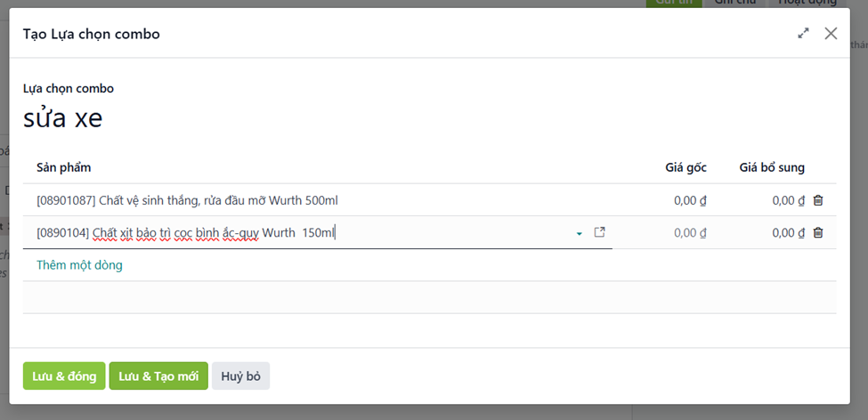This screenshot has height=420, width=868.
Task: Click Giá gốc value of the second row
Action: tap(689, 232)
